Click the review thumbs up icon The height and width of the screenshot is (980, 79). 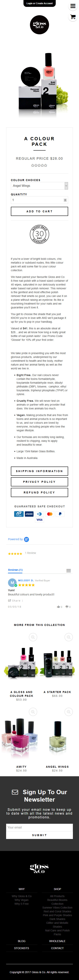coord(58,606)
